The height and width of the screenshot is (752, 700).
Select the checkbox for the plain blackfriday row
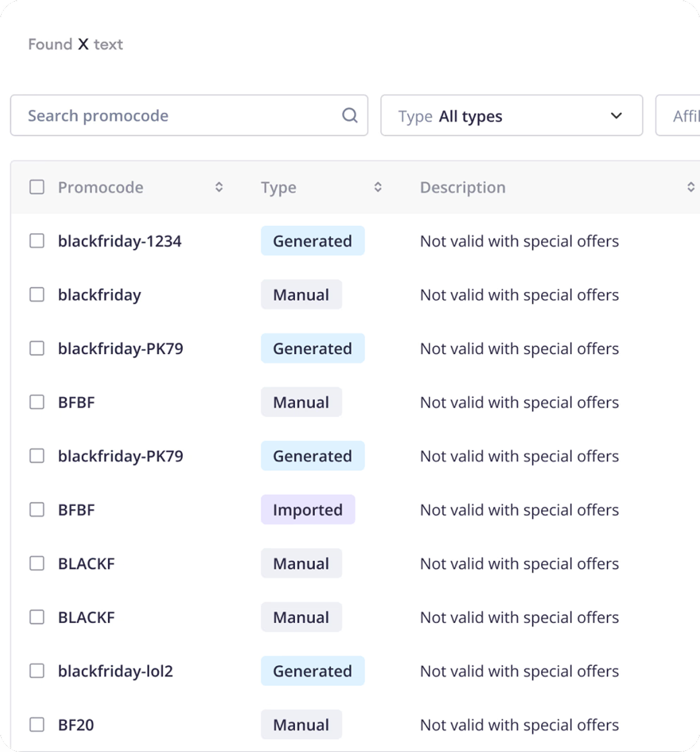point(37,294)
